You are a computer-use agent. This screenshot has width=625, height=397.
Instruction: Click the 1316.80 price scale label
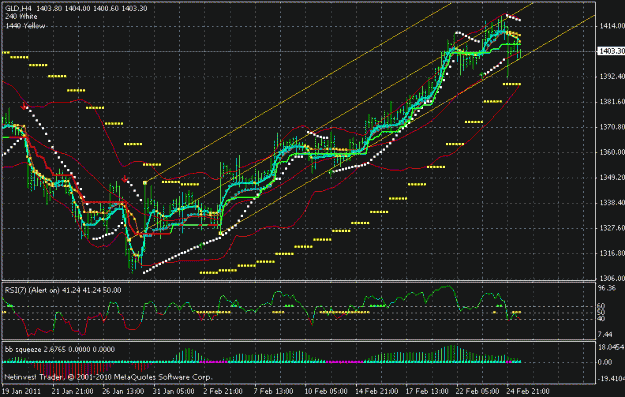612,253
